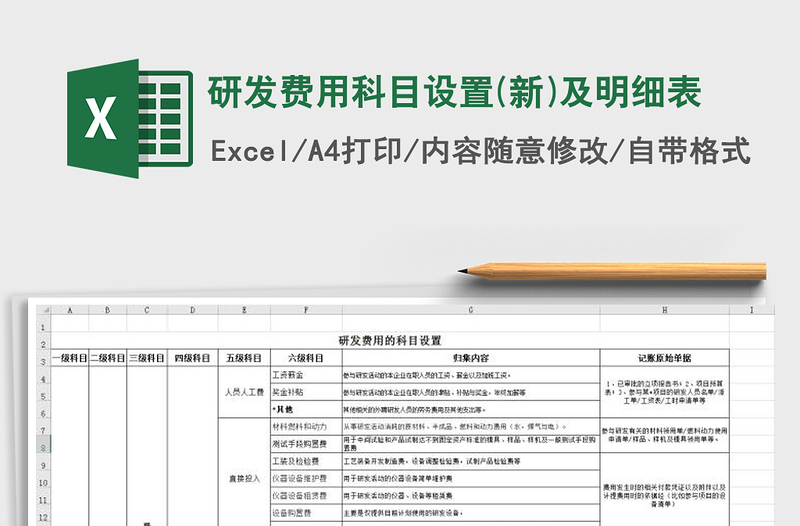Image resolution: width=800 pixels, height=526 pixels.
Task: Click the 奖金补贴 cell
Action: (306, 392)
